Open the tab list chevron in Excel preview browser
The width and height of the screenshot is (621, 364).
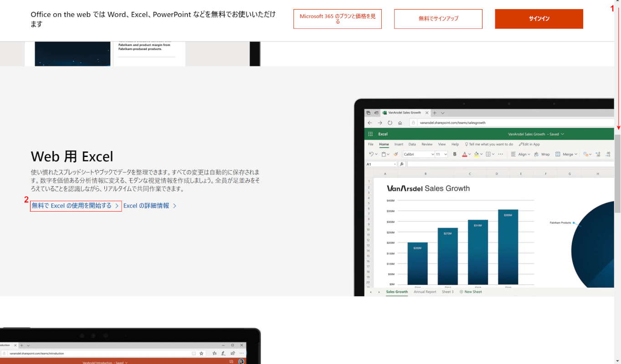click(x=443, y=113)
